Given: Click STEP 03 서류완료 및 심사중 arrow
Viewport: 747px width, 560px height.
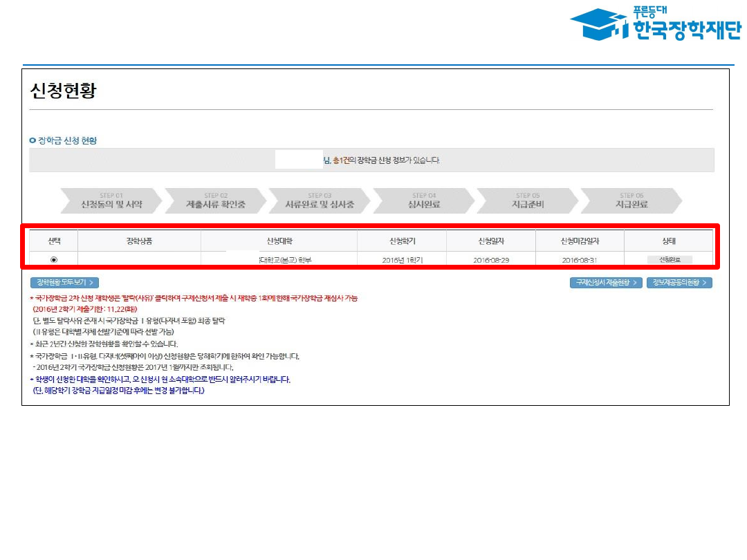Looking at the screenshot, I should [x=319, y=200].
